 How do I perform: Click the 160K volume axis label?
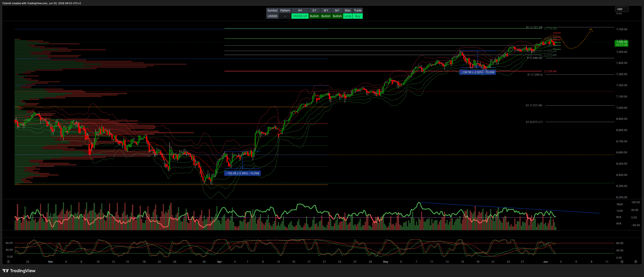click(619, 204)
